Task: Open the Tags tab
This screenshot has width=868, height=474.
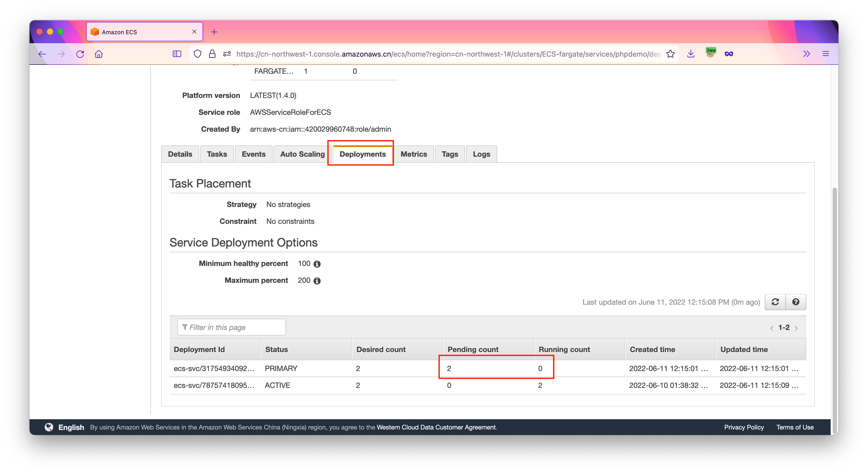Action: 450,154
